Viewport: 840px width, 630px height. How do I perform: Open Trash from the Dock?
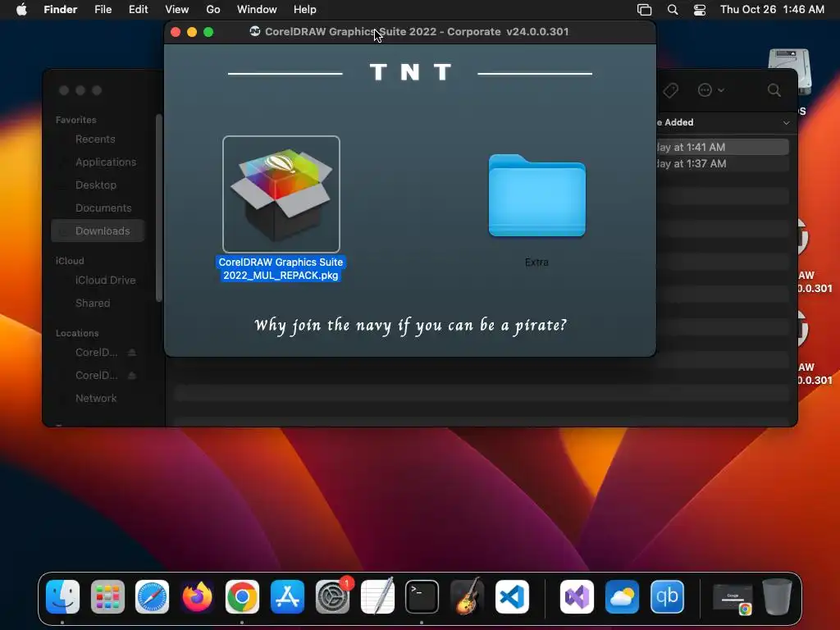777,596
